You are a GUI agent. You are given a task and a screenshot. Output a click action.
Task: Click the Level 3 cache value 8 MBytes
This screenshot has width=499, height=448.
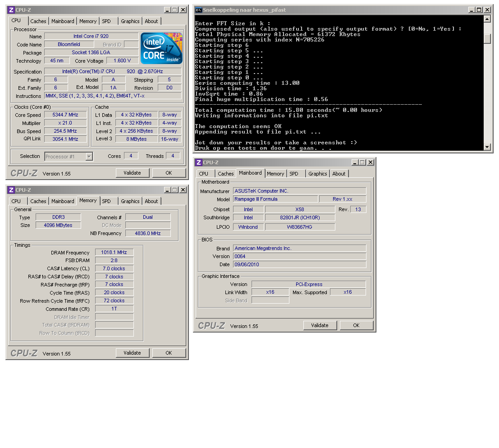pyautogui.click(x=137, y=139)
